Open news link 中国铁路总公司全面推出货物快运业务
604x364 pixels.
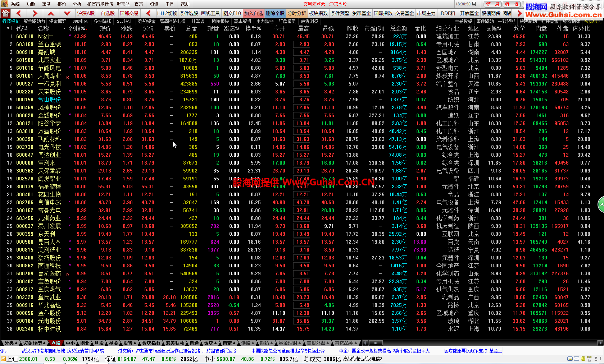[x=288, y=351]
